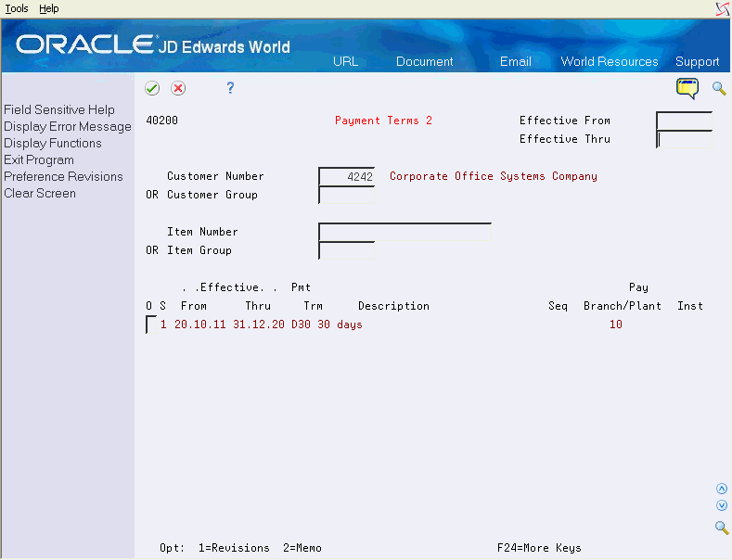Click the title bar window icon

pos(723,9)
